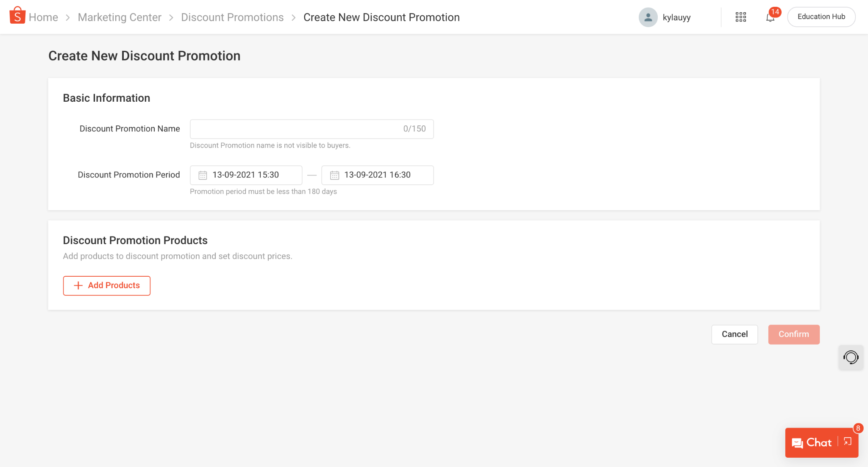Click the Discount Promotion Products heading
Screen dimensions: 868x467
tap(135, 240)
